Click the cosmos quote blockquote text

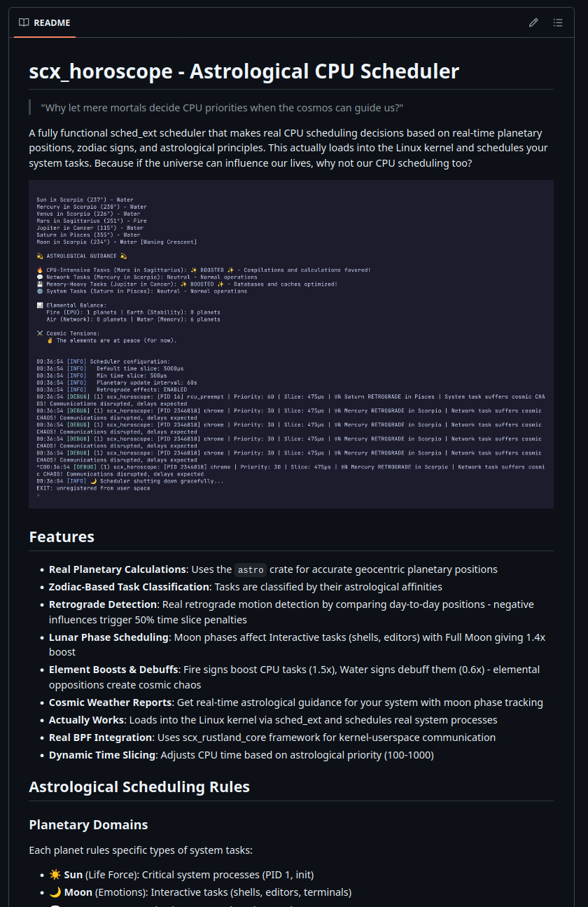[222, 108]
